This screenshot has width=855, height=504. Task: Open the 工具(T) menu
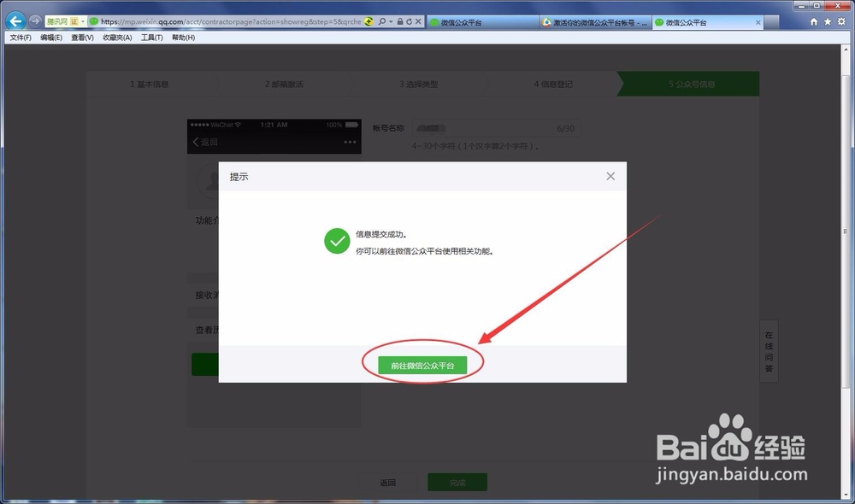click(x=151, y=38)
